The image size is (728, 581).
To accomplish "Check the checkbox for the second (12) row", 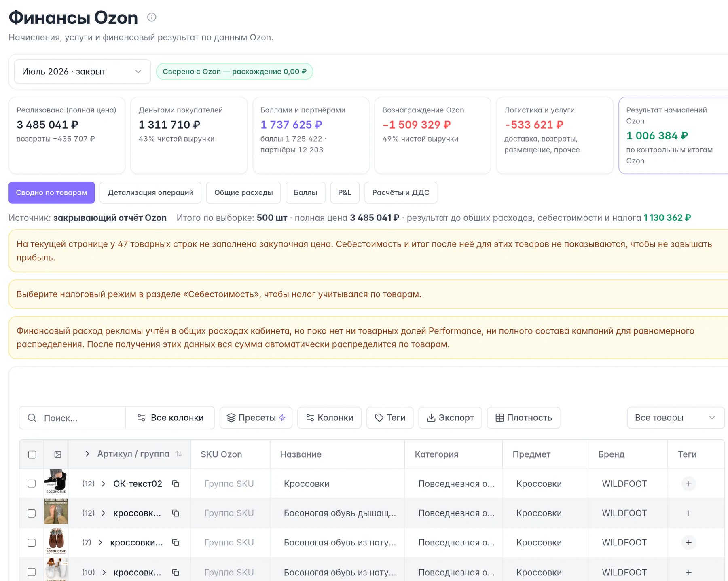I will click(32, 513).
